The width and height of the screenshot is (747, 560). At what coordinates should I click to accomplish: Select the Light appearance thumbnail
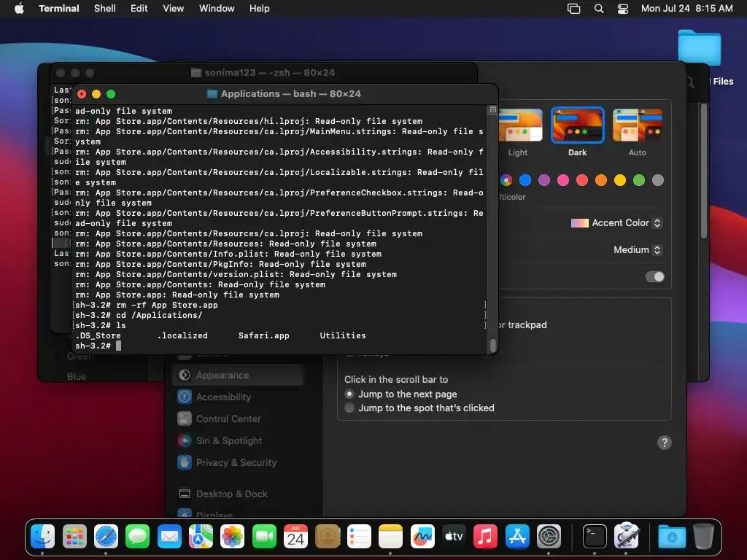[520, 125]
